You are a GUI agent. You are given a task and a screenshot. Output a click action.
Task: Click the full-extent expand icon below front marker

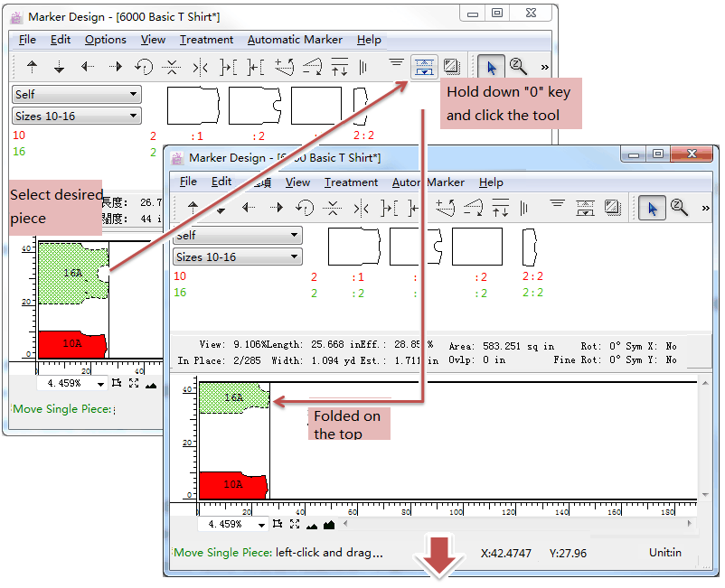point(295,524)
